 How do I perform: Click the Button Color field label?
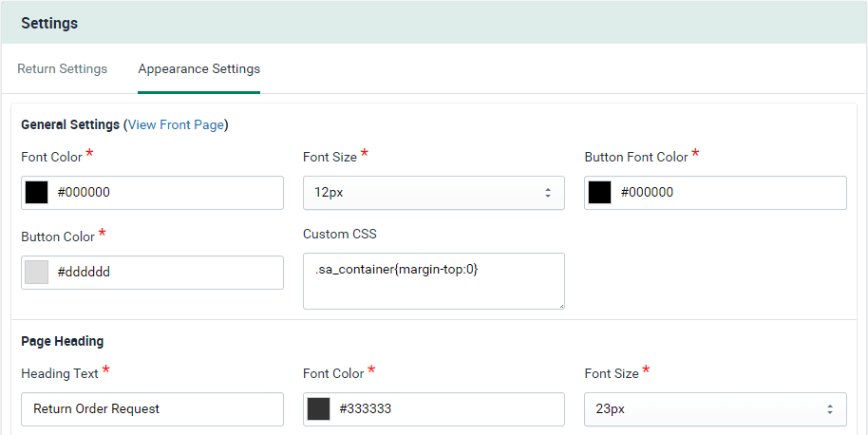(x=58, y=236)
